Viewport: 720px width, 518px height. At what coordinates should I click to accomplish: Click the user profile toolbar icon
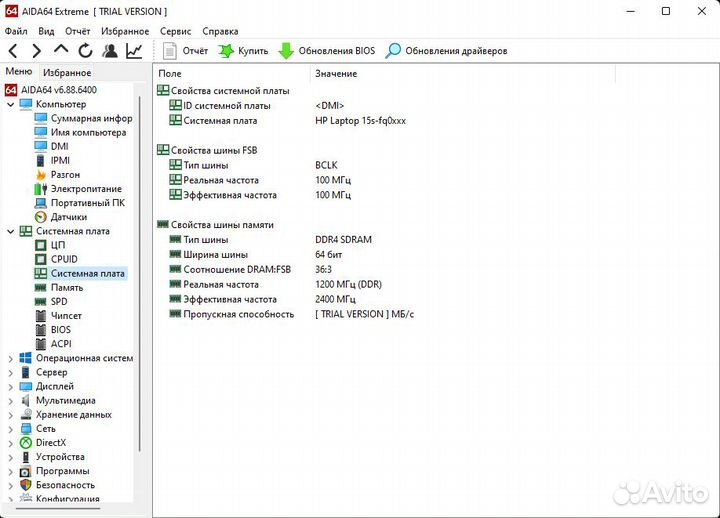tap(110, 51)
